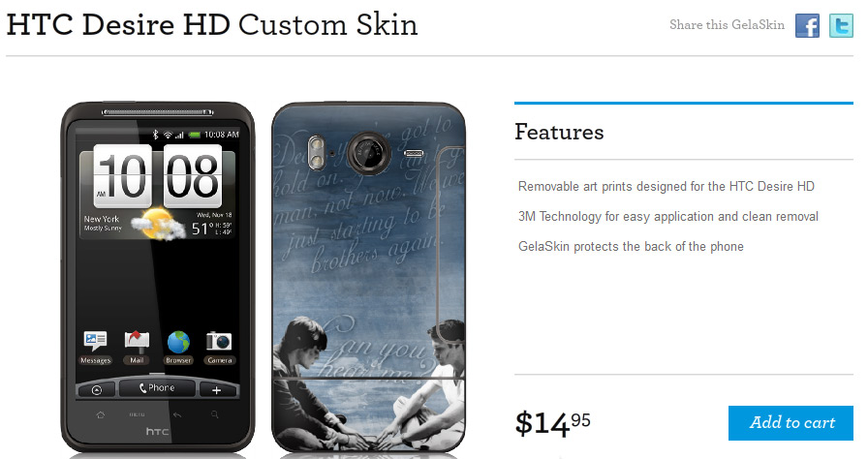Image resolution: width=868 pixels, height=459 pixels.
Task: Click the Camera icon on phone screen
Action: pos(219,348)
